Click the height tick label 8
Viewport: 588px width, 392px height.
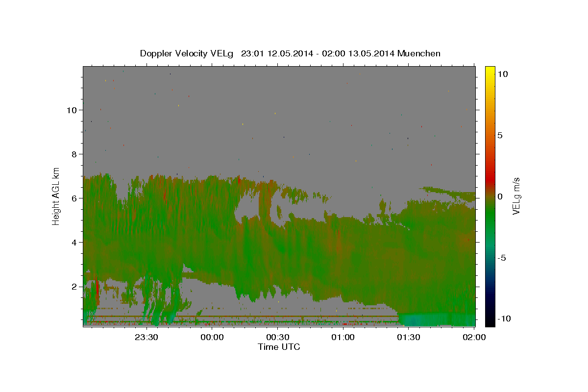click(x=74, y=154)
